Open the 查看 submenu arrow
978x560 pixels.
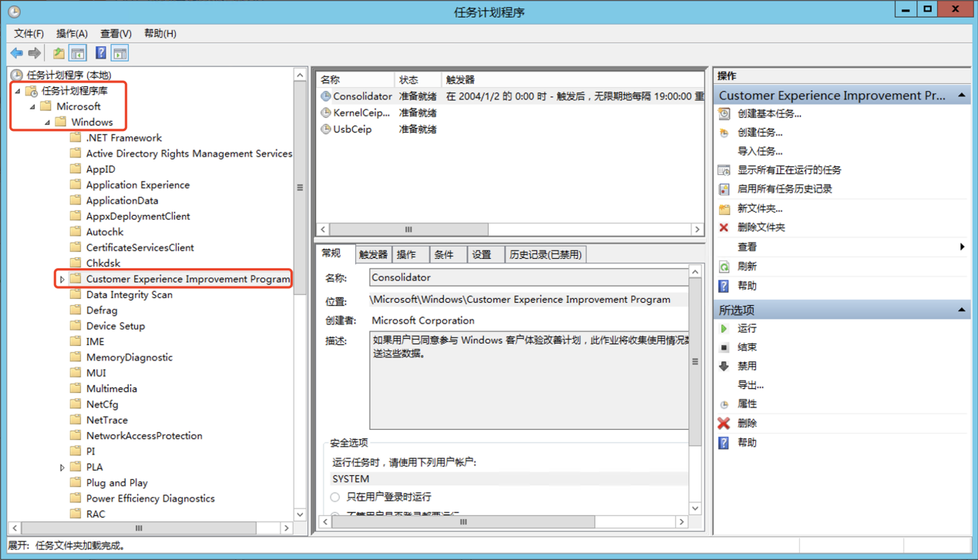[x=962, y=246]
